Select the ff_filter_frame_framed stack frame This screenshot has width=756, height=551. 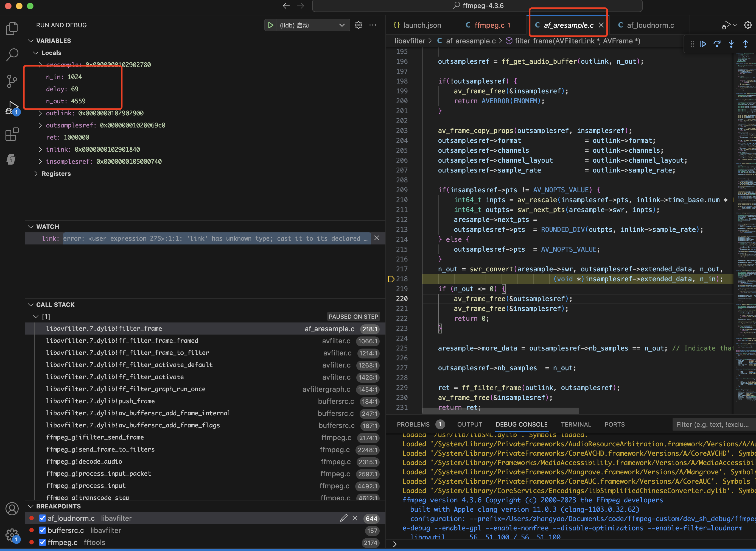pos(122,341)
